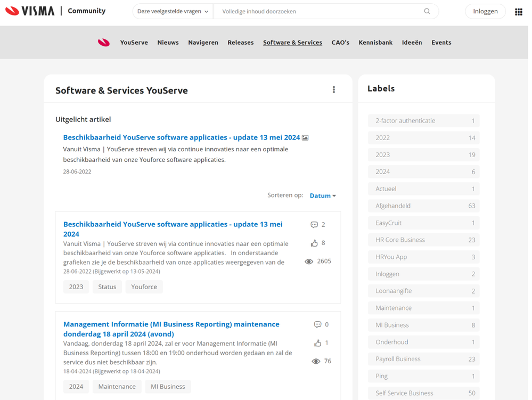The height and width of the screenshot is (400, 532).
Task: Click the views eye icon showing 2605
Action: tap(309, 261)
